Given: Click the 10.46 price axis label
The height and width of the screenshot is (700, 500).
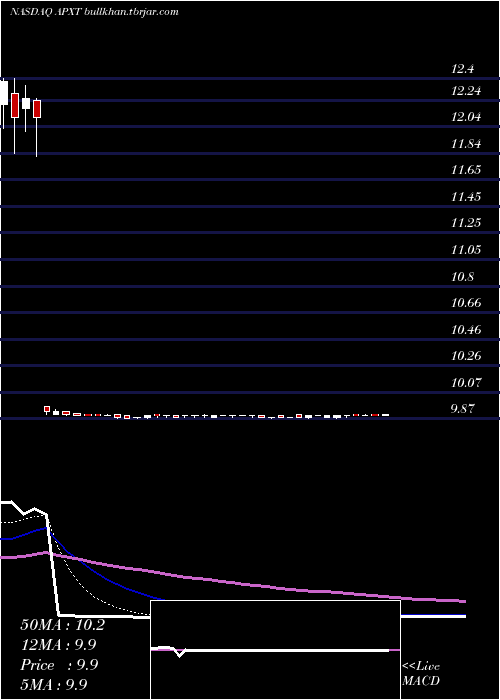Looking at the screenshot, I should tap(466, 330).
